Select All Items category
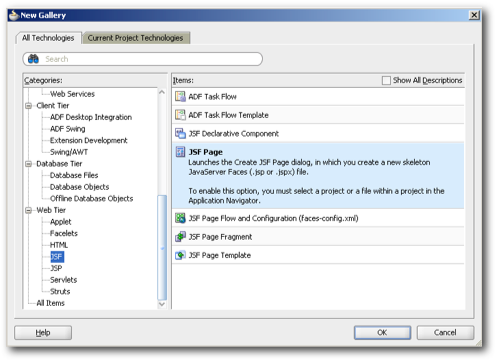 click(50, 303)
